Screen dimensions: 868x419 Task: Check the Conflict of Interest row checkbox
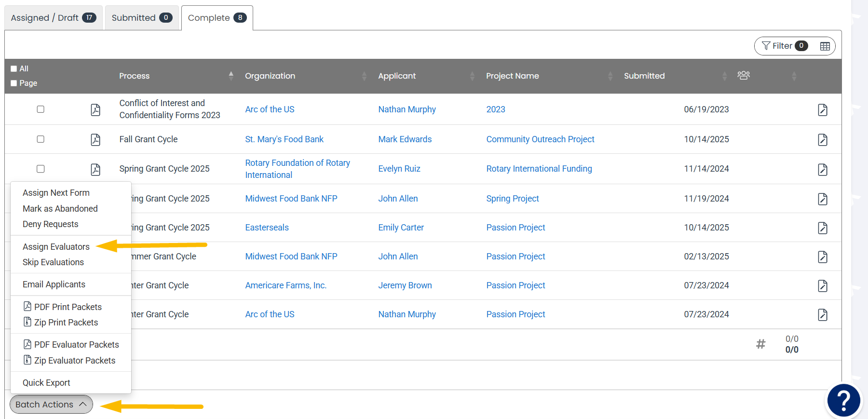click(x=41, y=109)
